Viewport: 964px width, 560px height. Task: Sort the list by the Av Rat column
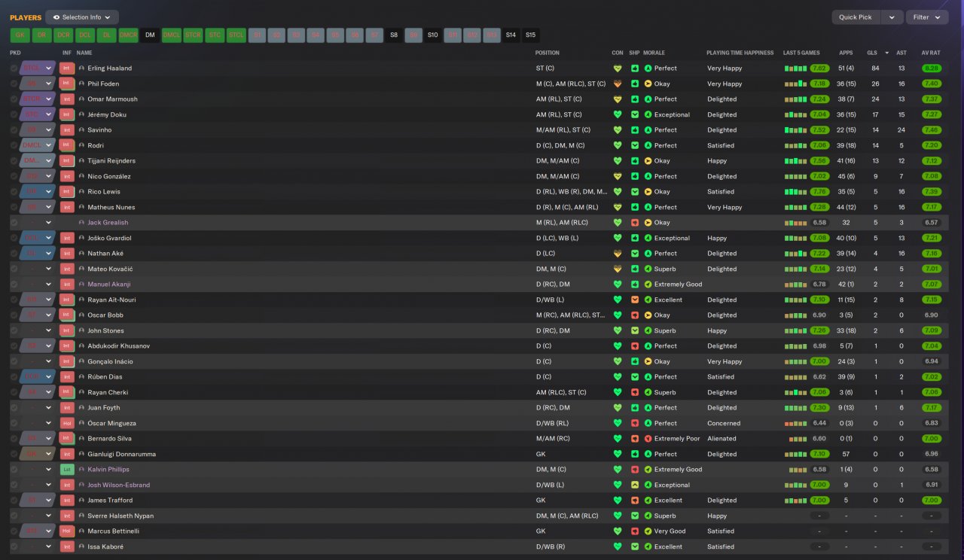[931, 53]
